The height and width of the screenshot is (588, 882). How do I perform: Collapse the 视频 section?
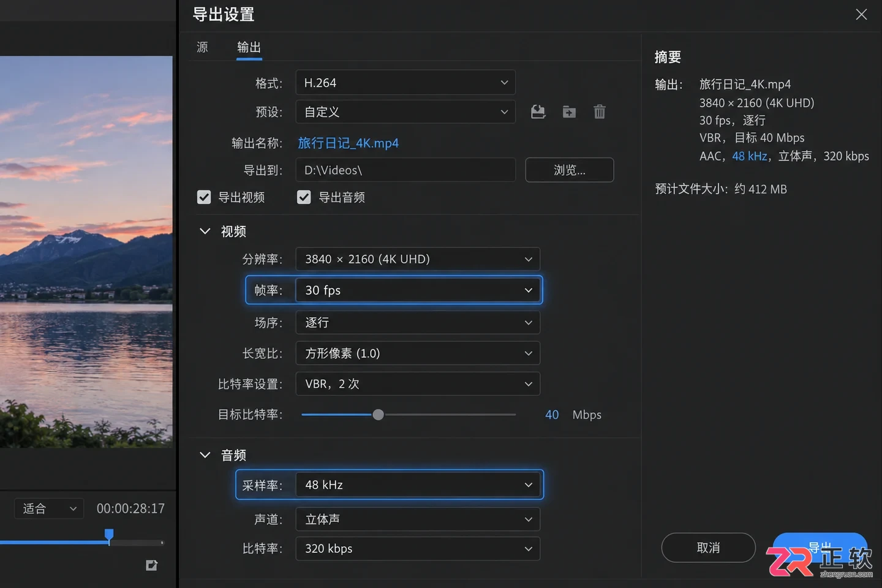(x=205, y=232)
